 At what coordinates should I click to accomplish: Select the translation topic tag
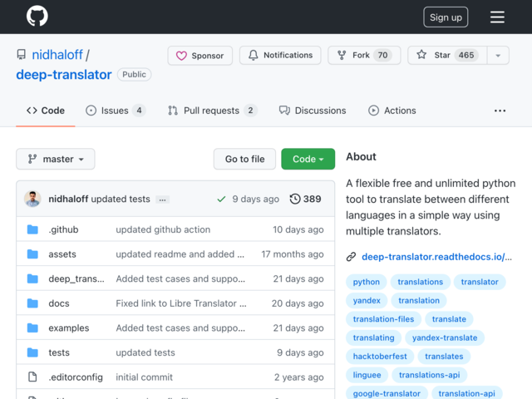tap(419, 301)
